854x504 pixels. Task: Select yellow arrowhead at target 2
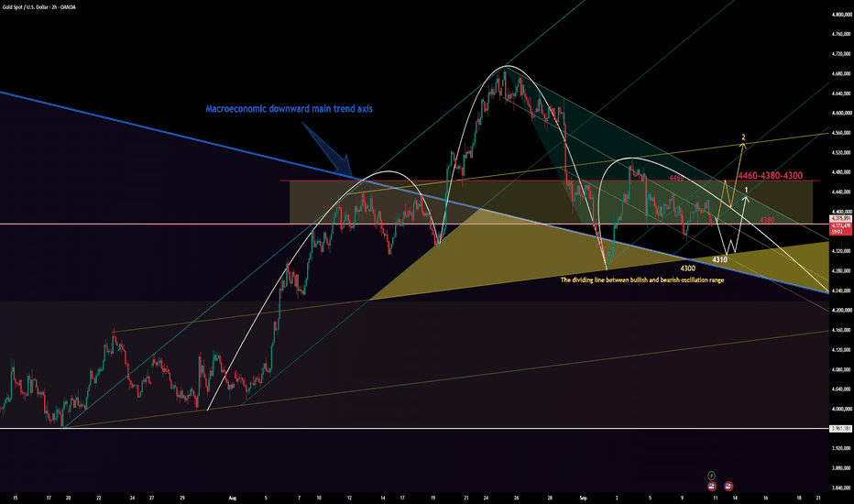tap(742, 145)
